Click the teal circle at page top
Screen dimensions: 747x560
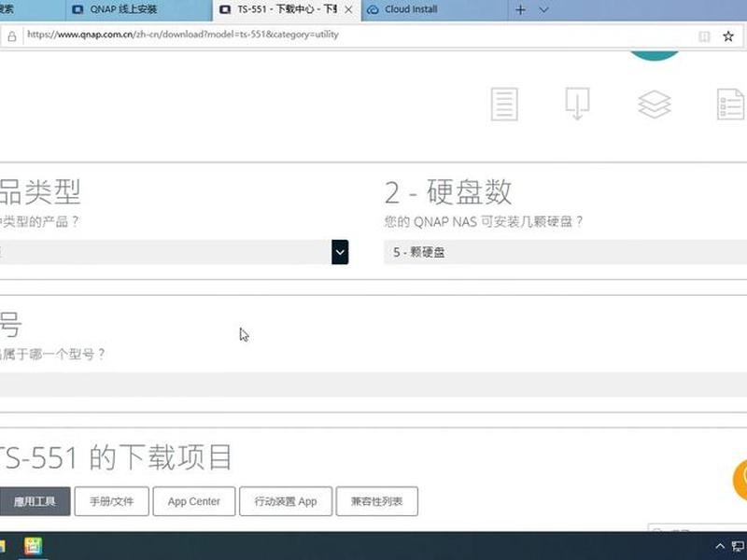(655, 54)
